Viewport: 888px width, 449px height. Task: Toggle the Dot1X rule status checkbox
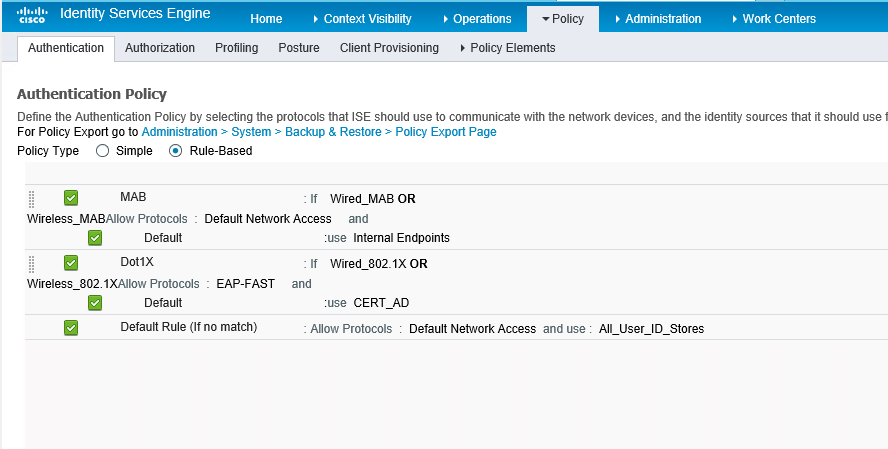pos(71,263)
